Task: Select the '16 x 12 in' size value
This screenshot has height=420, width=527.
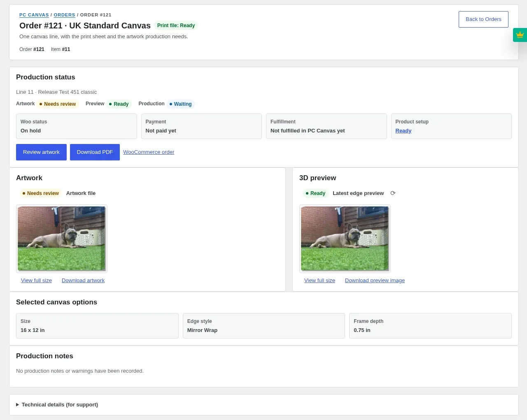Action: click(x=33, y=330)
